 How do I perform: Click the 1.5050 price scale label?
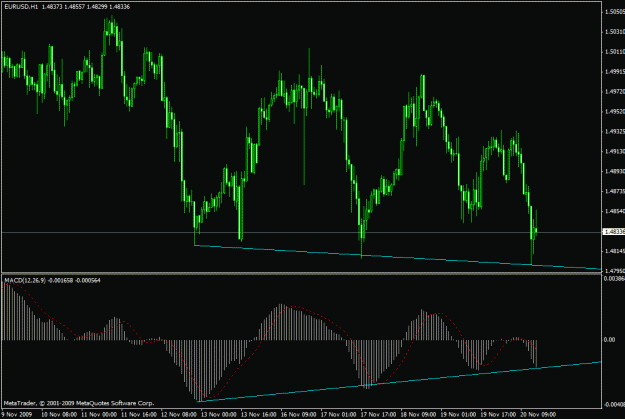(x=615, y=12)
